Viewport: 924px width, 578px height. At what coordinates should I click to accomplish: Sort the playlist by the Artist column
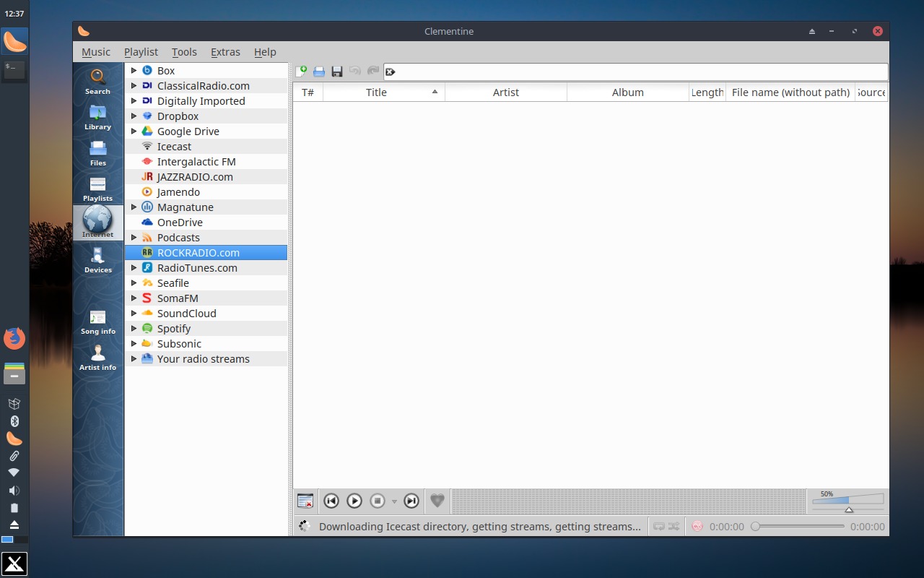pyautogui.click(x=505, y=92)
